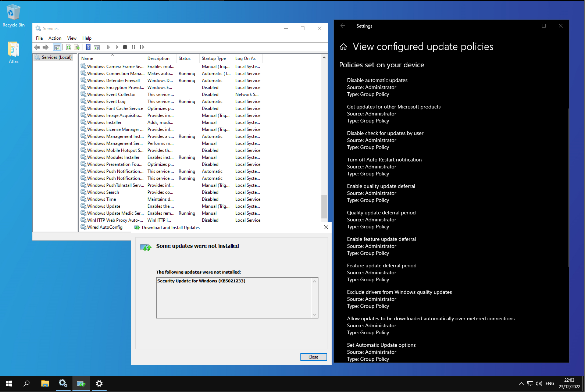Click Close button in update dialog
The height and width of the screenshot is (392, 585).
click(x=314, y=357)
